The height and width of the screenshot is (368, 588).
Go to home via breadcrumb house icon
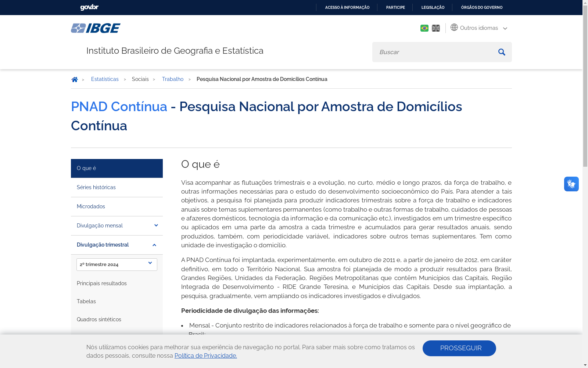click(75, 79)
